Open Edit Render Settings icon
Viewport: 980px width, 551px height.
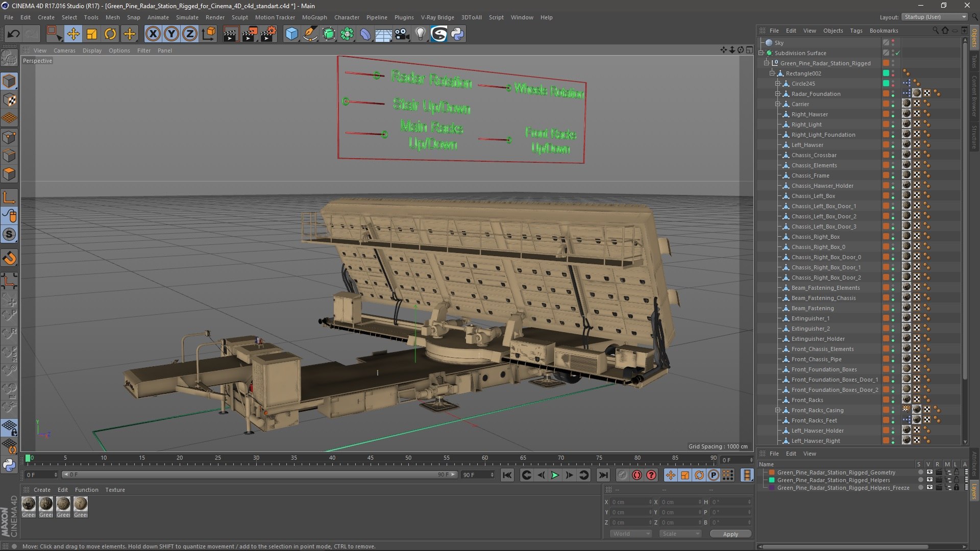tap(268, 34)
